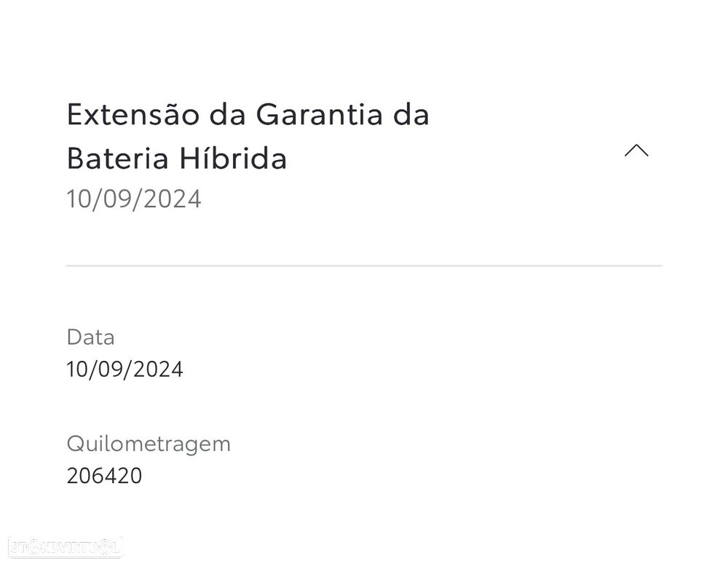Viewport: 728px width, 566px height.
Task: Click the 'Data' field label
Action: [x=90, y=338]
